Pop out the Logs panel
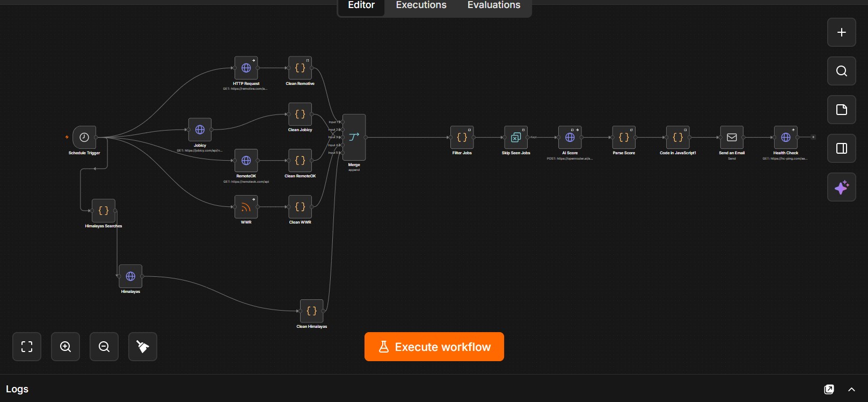868x402 pixels. click(x=829, y=389)
